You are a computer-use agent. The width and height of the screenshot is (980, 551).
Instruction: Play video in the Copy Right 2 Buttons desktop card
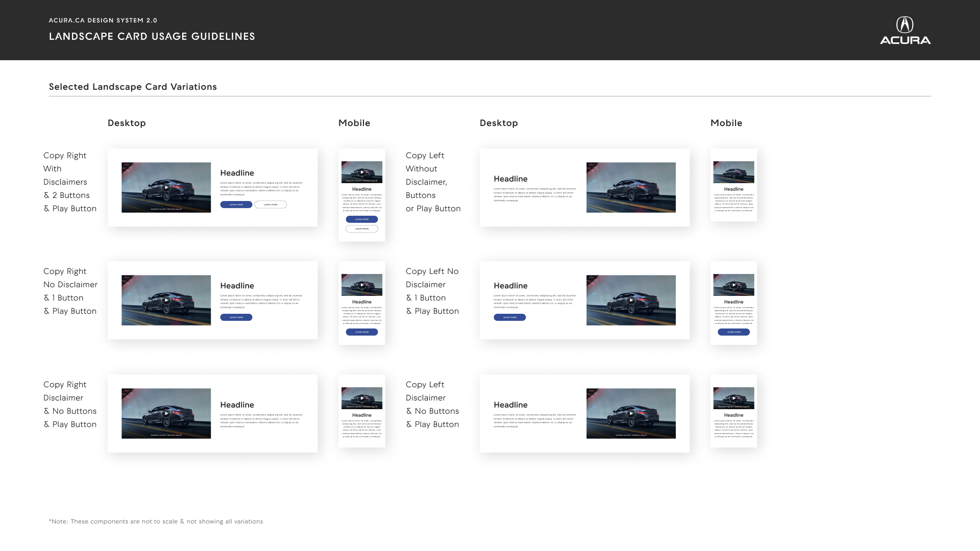coord(166,187)
